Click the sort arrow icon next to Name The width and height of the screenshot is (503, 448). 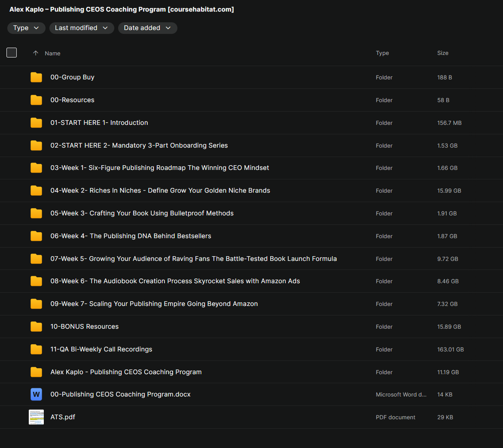(36, 53)
